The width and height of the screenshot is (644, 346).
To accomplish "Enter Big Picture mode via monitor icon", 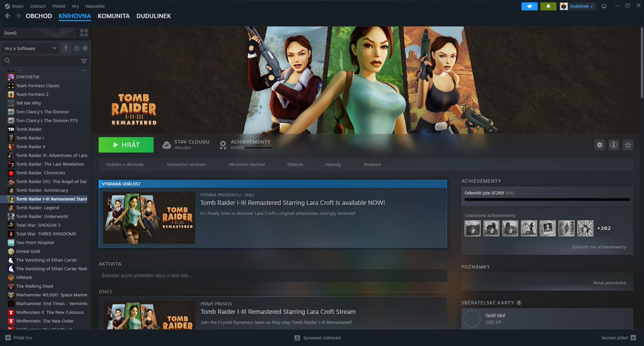I will 604,6.
